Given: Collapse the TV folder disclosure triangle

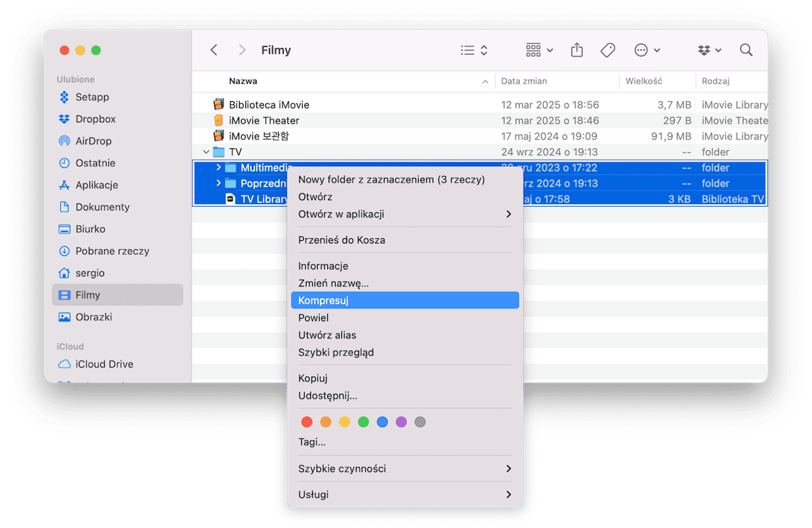Looking at the screenshot, I should tap(206, 152).
